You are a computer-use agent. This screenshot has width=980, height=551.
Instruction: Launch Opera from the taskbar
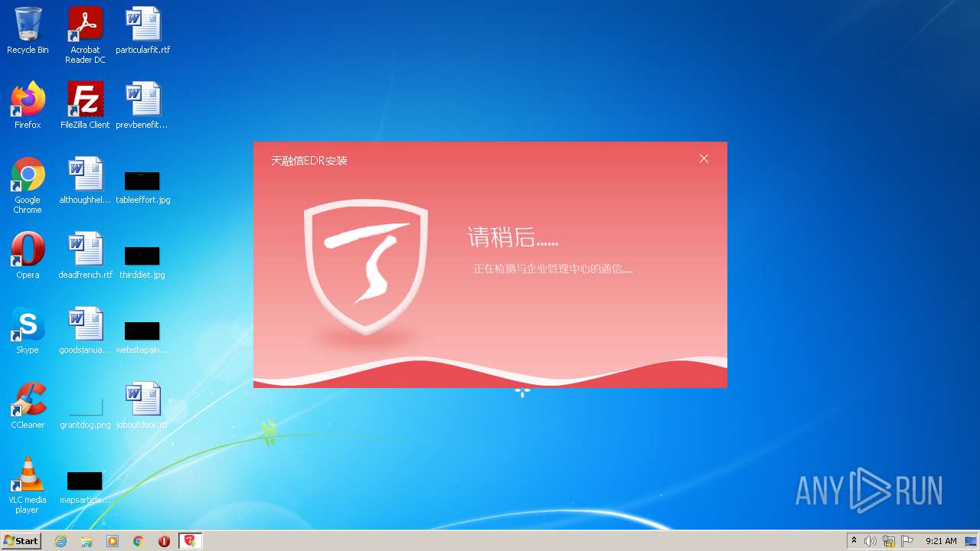click(x=164, y=541)
